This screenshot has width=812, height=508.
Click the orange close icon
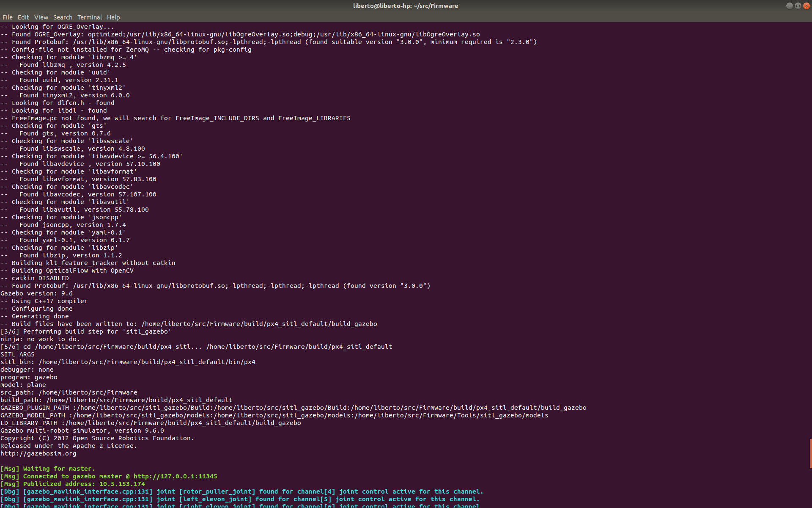click(x=807, y=6)
